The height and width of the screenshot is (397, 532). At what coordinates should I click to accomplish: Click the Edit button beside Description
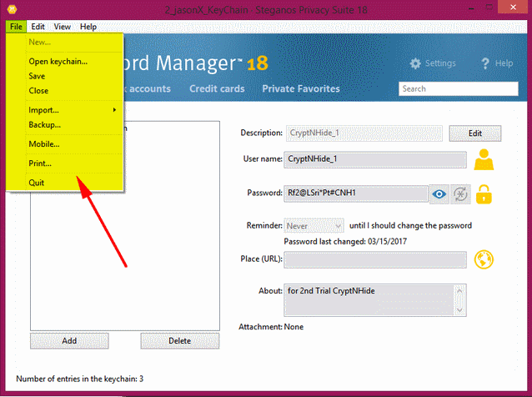[475, 133]
